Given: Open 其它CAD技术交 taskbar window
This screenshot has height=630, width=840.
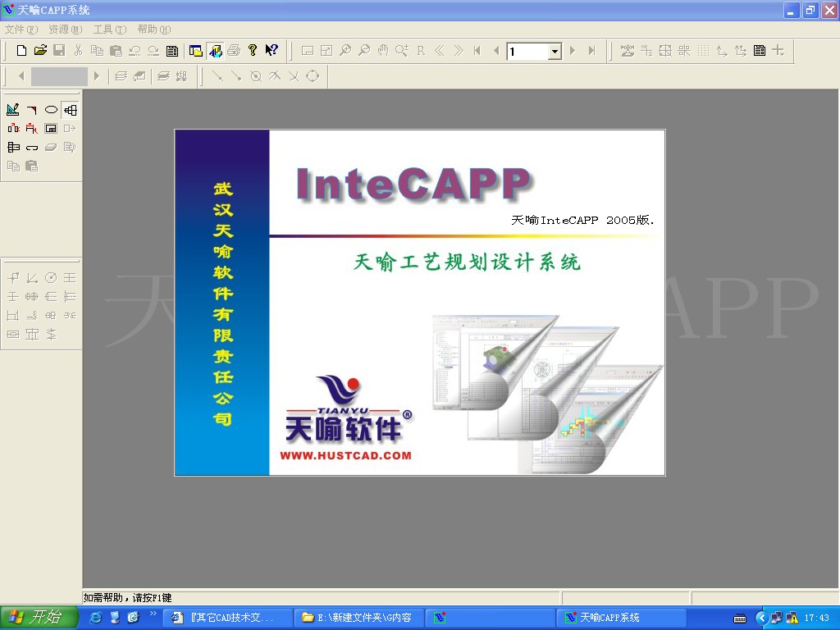Looking at the screenshot, I should pyautogui.click(x=227, y=618).
